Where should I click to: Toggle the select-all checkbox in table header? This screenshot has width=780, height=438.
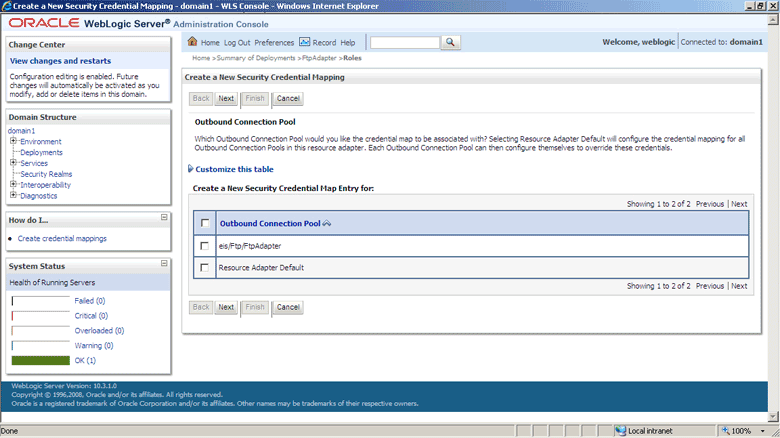[x=205, y=223]
